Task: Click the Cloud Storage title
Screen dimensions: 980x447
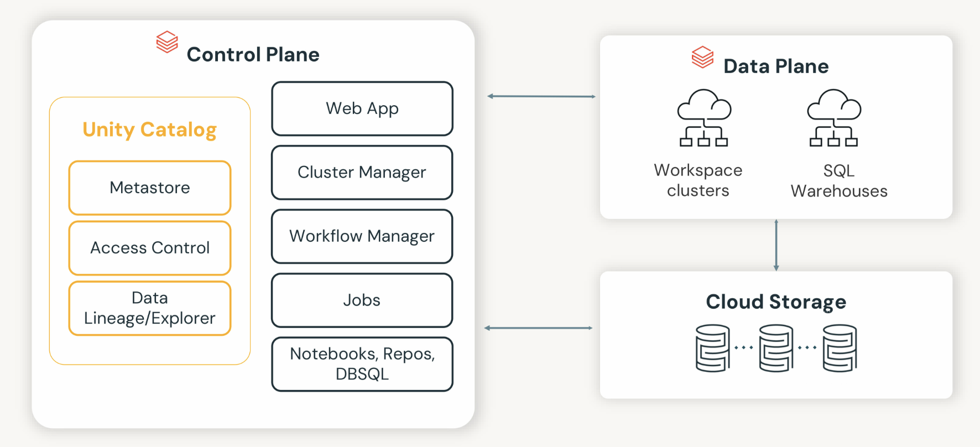Action: (776, 302)
